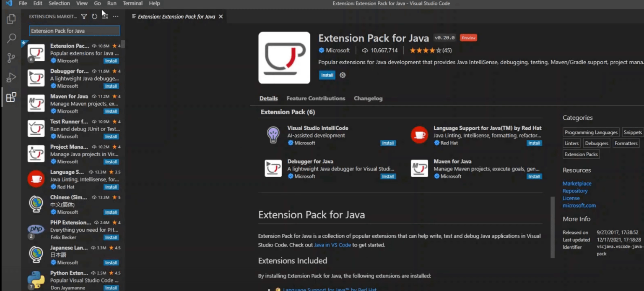Switch to the Details tab
This screenshot has height=291, width=644.
coord(268,98)
